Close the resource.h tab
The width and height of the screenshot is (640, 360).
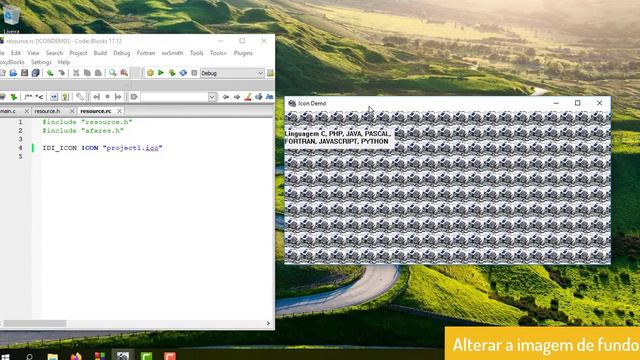(72, 111)
